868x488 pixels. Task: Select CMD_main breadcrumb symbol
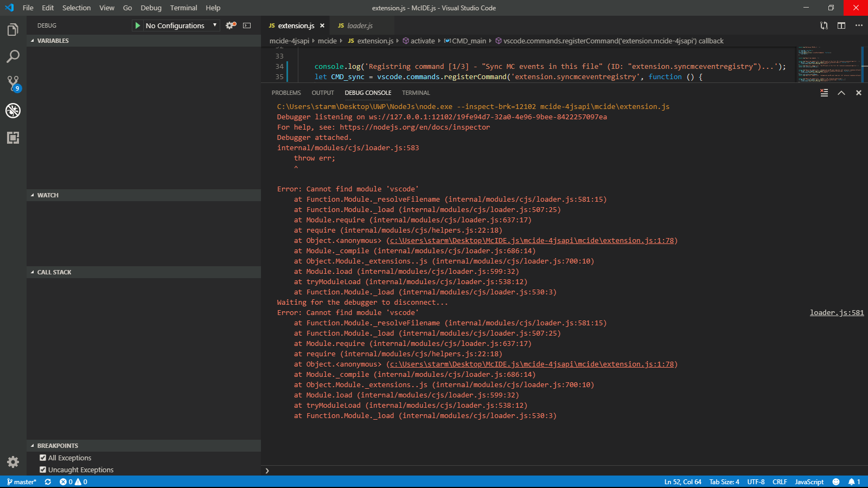[x=465, y=41]
